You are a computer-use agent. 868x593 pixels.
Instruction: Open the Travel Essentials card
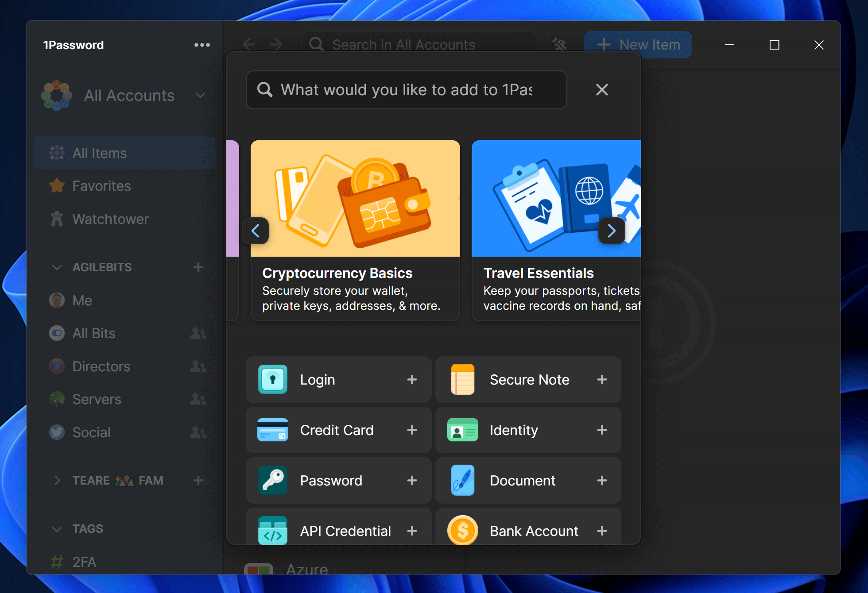[x=556, y=231]
